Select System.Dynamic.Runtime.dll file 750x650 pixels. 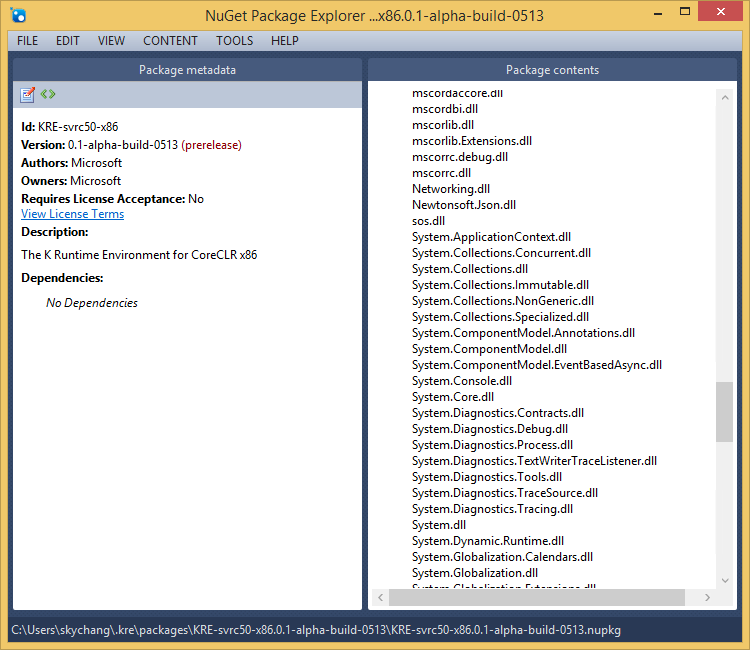point(488,541)
